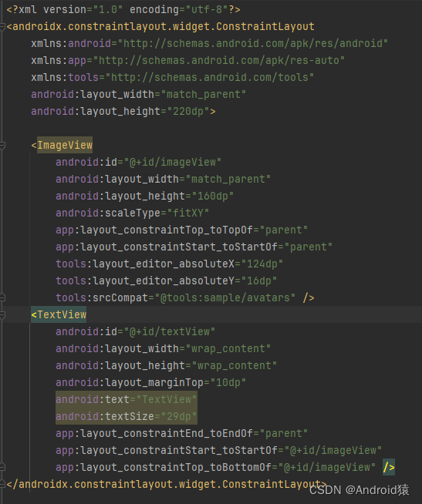The height and width of the screenshot is (504, 422).
Task: Click the ImageView layout_constraintStart_toStartOf parent attribute
Action: [x=194, y=247]
